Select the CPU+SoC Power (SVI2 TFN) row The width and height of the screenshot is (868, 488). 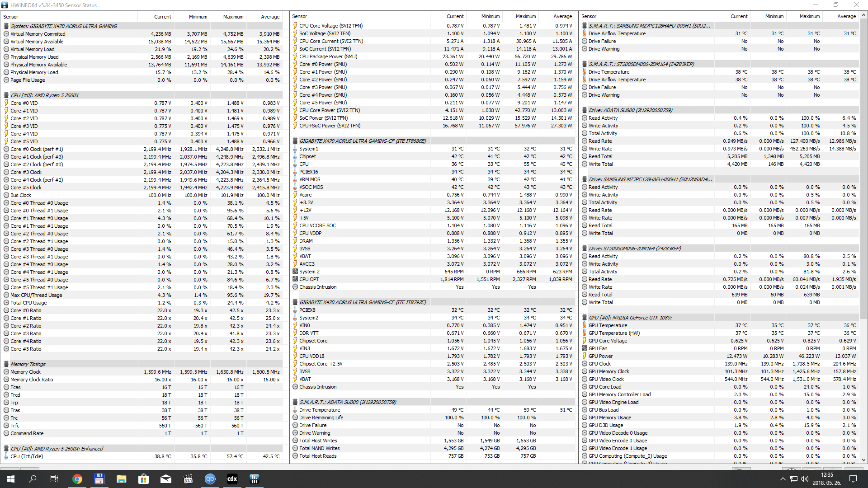pos(433,126)
